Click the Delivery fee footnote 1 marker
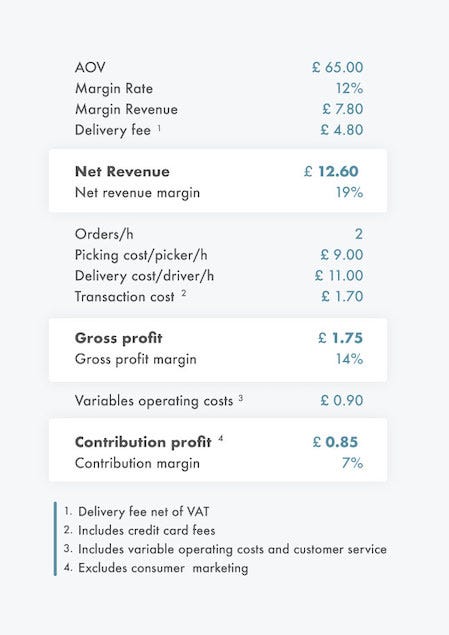Image resolution: width=449 pixels, height=635 pixels. click(x=159, y=128)
